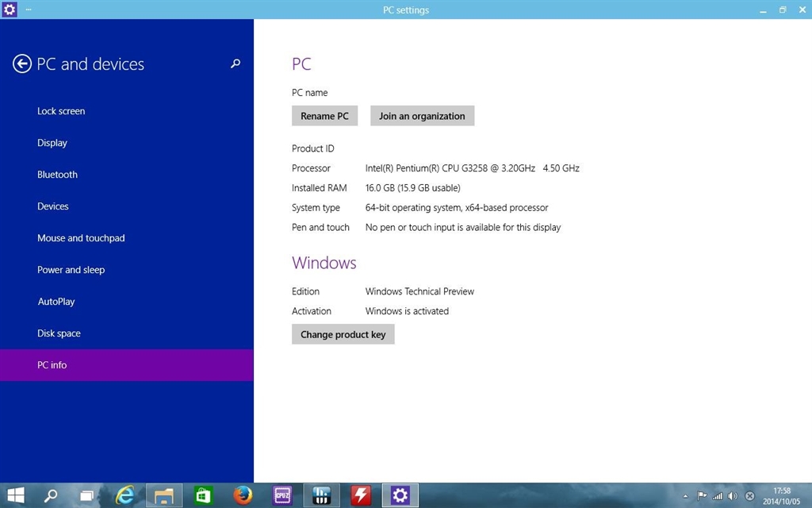The width and height of the screenshot is (812, 508).
Task: Open Disk space category
Action: click(x=59, y=333)
